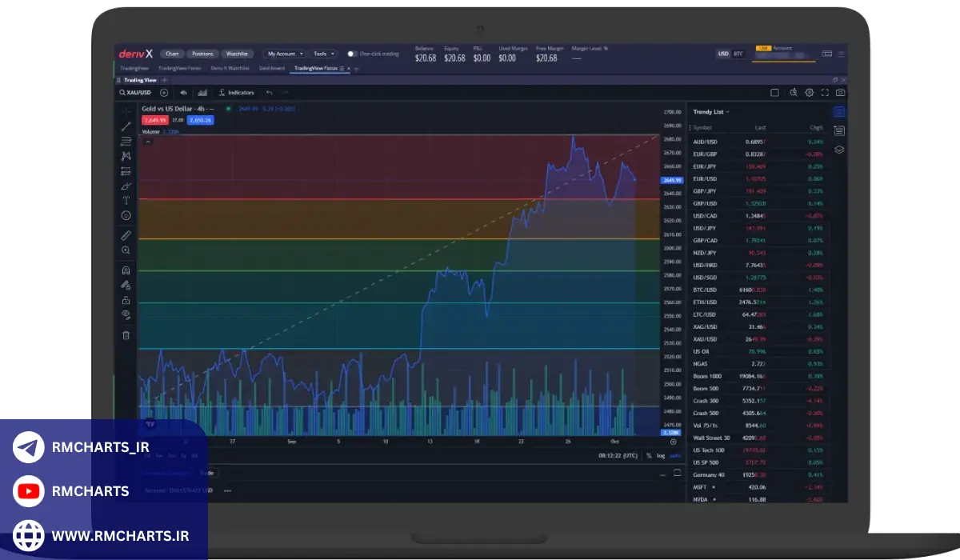Click the red sell price 2,649.99

(x=155, y=120)
